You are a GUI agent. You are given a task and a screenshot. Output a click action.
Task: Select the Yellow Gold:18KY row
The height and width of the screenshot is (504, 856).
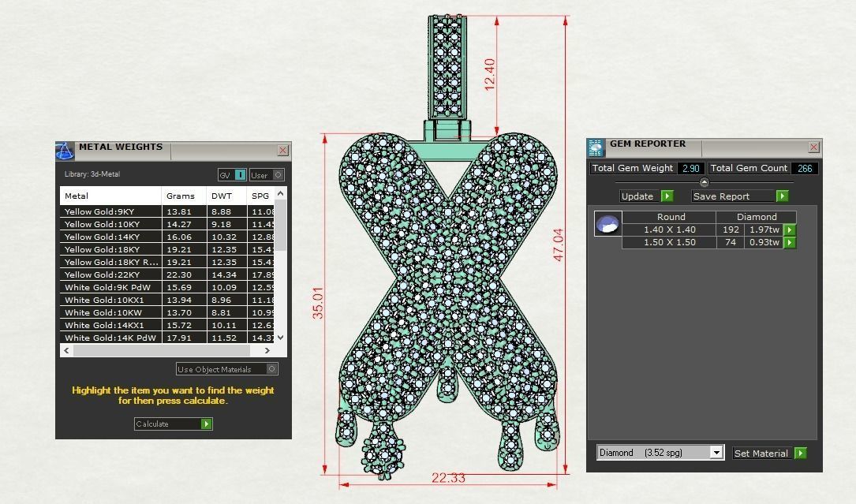click(x=167, y=249)
